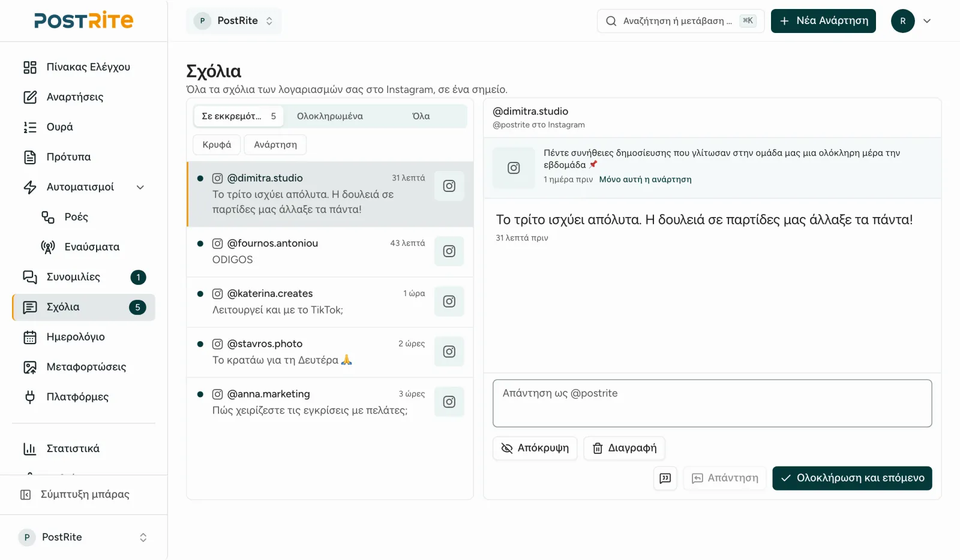Click the user avatar R
Screen dimensions: 960x560
pyautogui.click(x=902, y=21)
